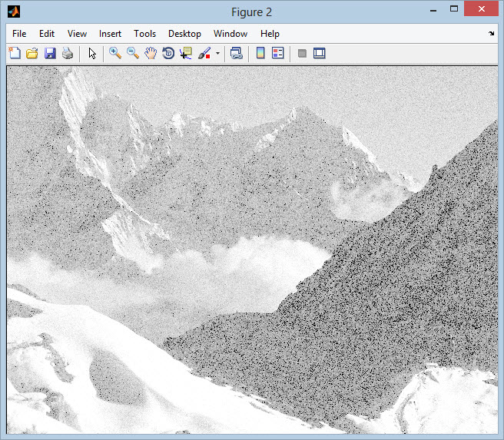Open the Insert menu
The height and width of the screenshot is (440, 504).
(x=111, y=34)
